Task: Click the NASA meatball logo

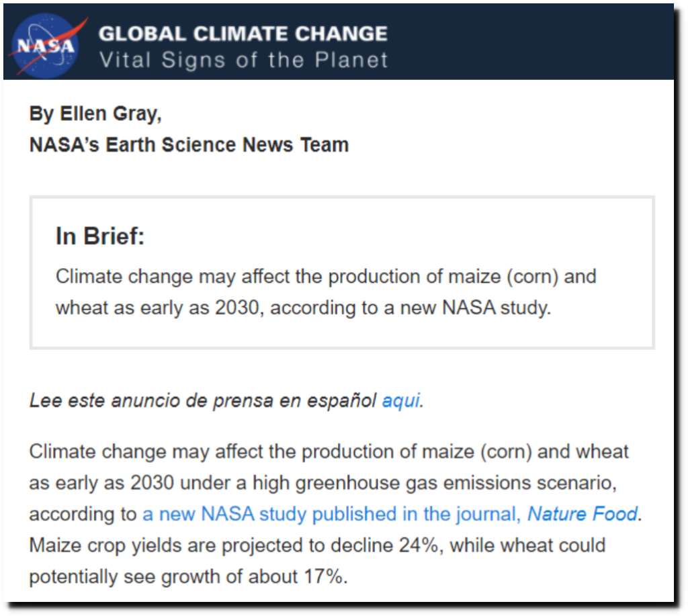Action: pyautogui.click(x=46, y=46)
